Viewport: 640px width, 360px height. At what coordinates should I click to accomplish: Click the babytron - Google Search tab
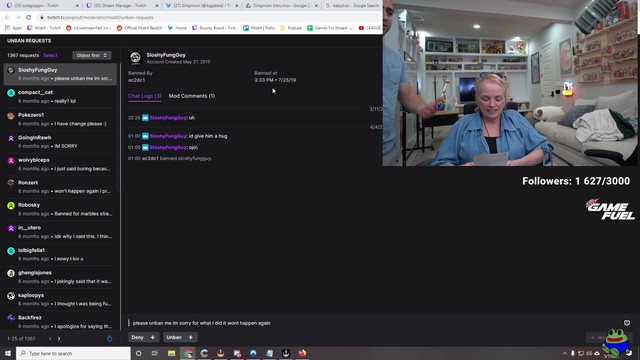click(353, 6)
